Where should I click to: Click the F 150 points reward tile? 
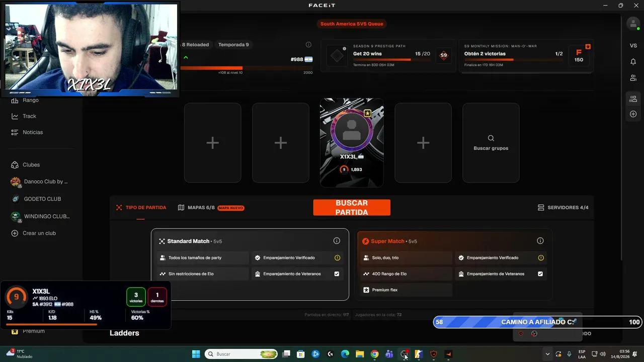579,56
